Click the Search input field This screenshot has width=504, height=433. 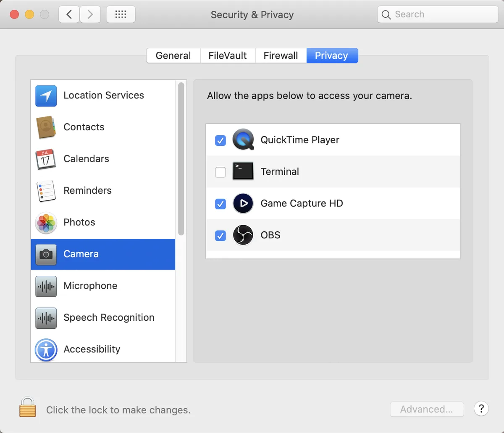pos(438,15)
